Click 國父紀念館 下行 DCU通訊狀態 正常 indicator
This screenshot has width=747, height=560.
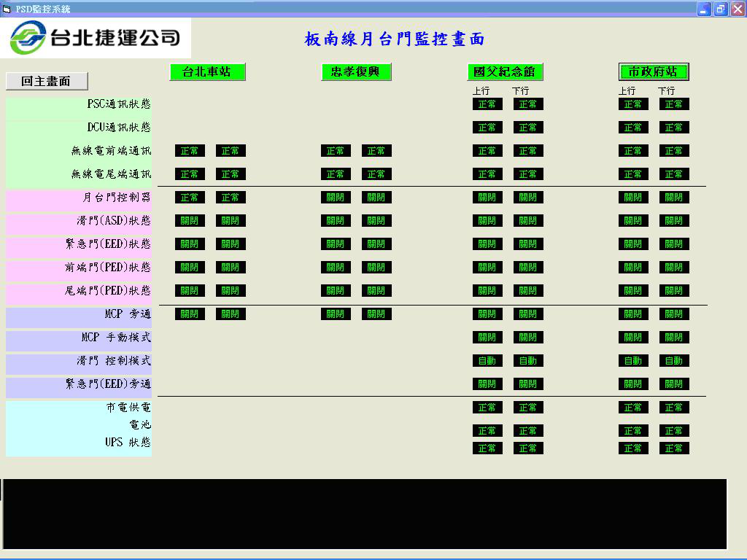[528, 127]
